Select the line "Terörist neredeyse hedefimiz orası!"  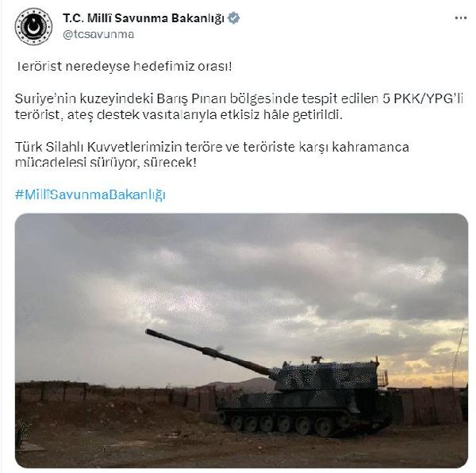[x=124, y=66]
